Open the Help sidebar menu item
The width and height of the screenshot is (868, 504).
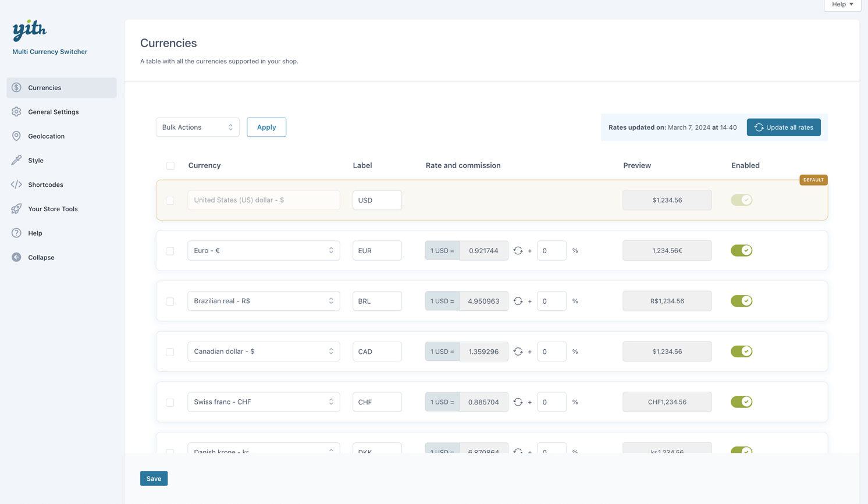click(35, 233)
